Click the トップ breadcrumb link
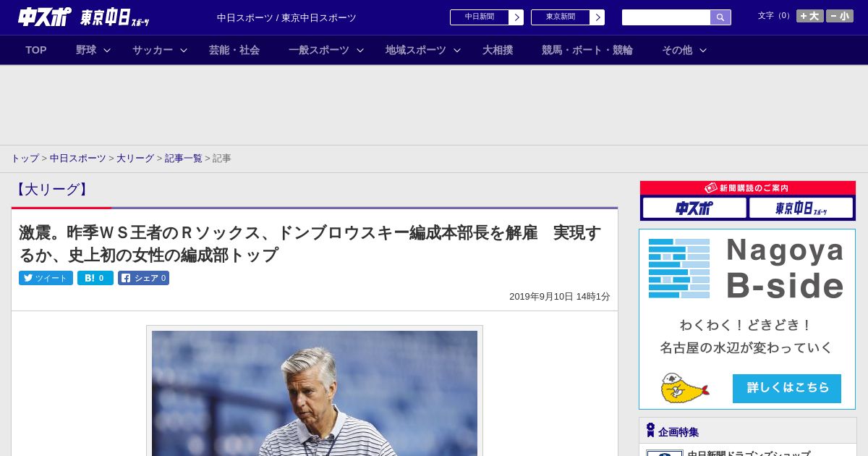This screenshot has height=456, width=868. click(25, 159)
